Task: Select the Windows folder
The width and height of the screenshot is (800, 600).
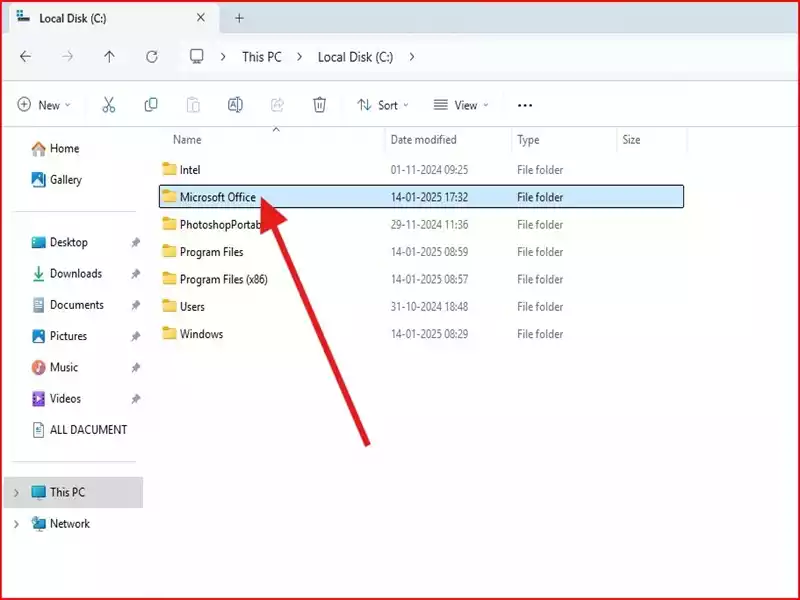Action: pyautogui.click(x=421, y=334)
